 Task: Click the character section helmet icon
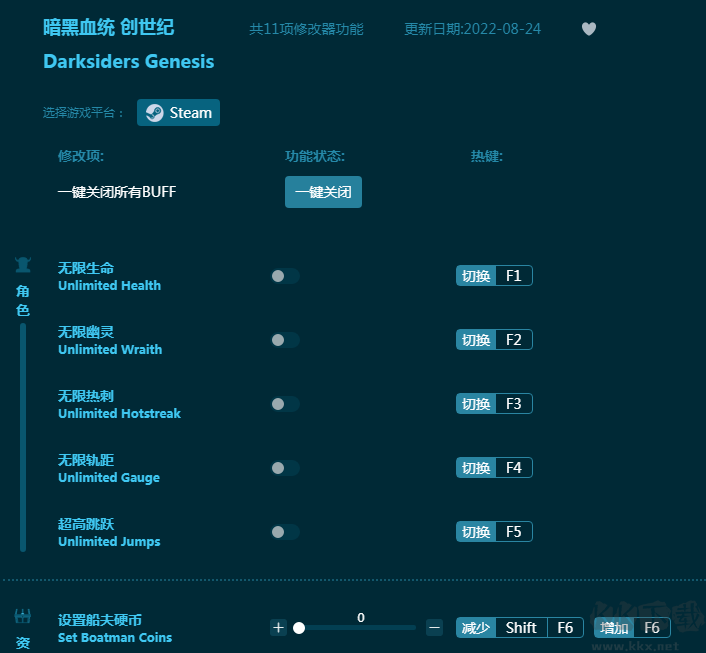click(23, 265)
